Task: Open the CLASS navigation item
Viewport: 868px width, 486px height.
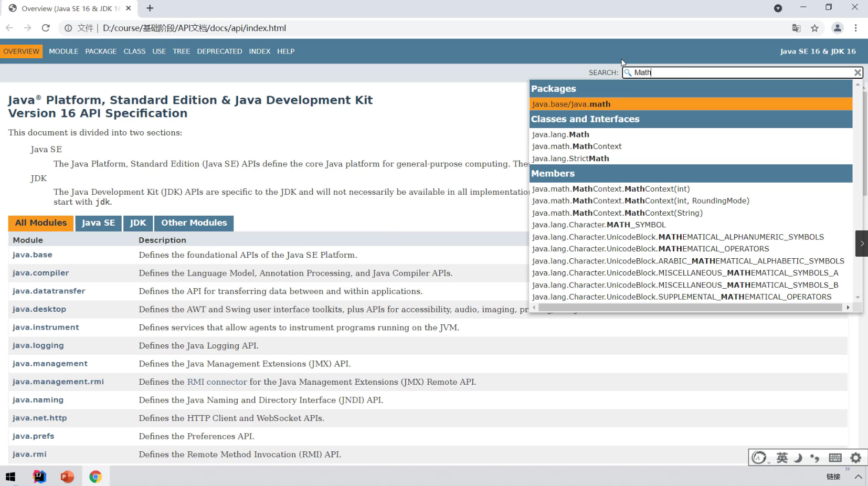Action: click(134, 51)
